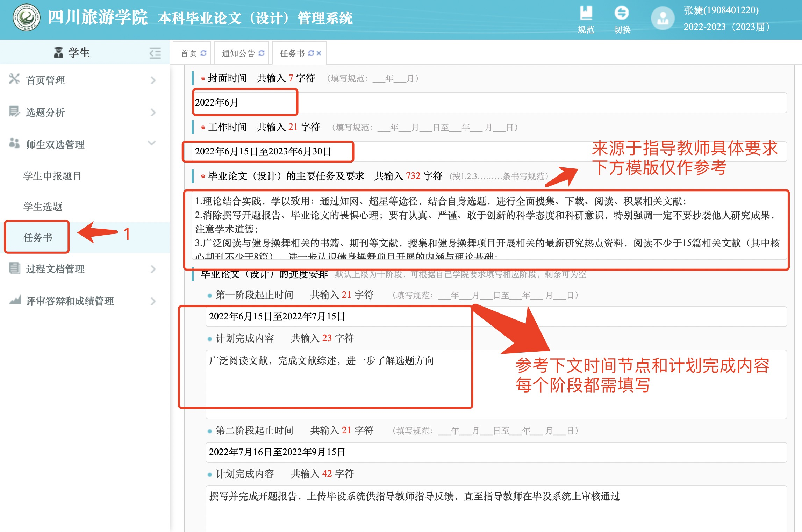Click the refresh icon on 首页 tab
The width and height of the screenshot is (802, 532).
tap(203, 53)
